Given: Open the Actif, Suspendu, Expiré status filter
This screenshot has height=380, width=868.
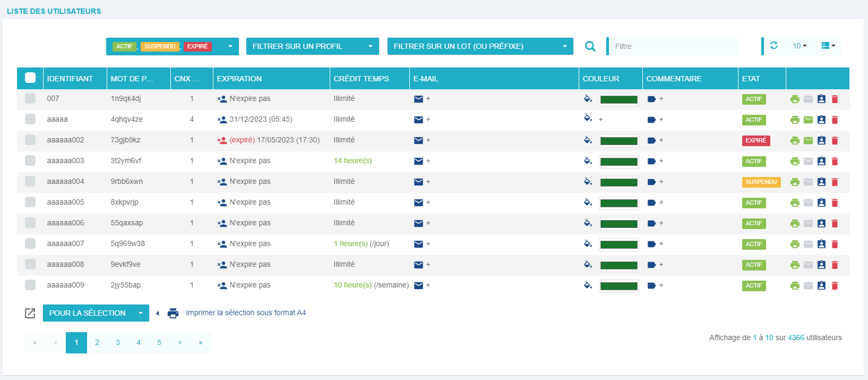Looking at the screenshot, I should click(x=172, y=46).
